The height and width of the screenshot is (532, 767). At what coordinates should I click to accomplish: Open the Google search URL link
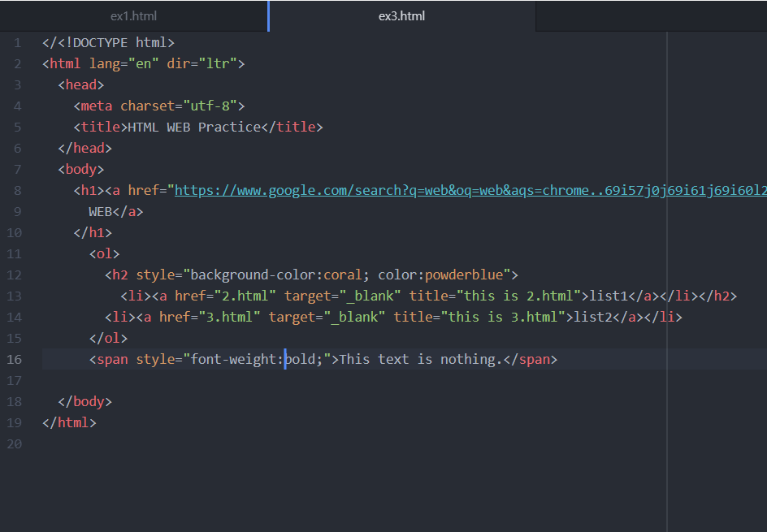pos(470,190)
